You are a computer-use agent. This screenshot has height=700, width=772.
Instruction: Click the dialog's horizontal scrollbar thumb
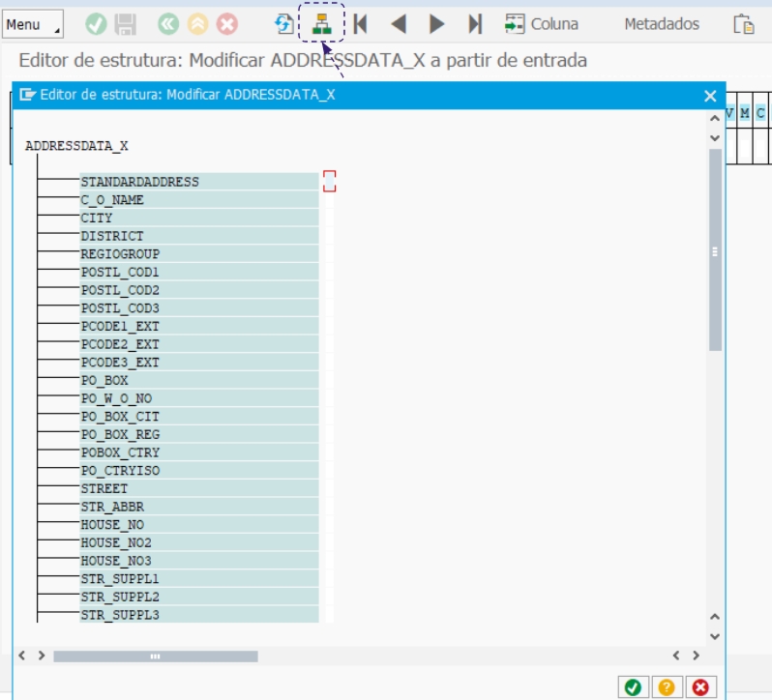coord(155,656)
